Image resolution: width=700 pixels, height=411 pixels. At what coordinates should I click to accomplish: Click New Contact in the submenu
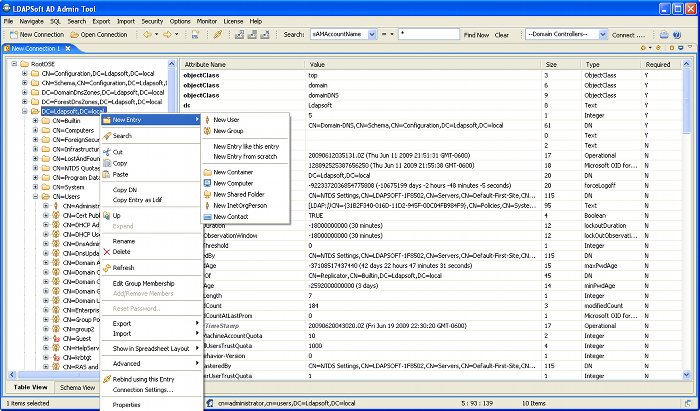tap(233, 216)
